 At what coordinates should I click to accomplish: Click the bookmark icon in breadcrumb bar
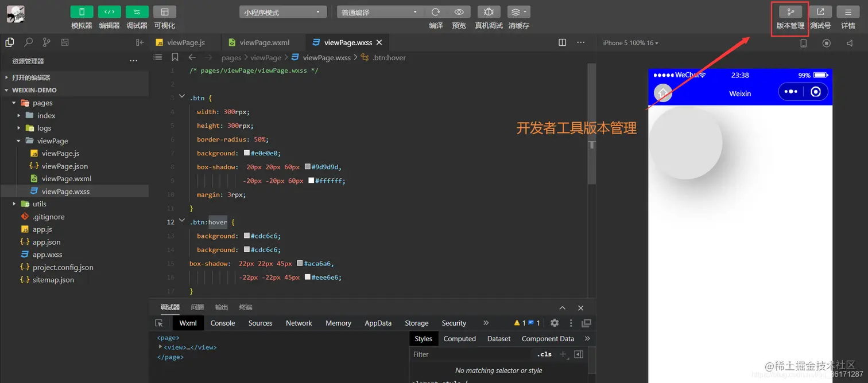[x=175, y=57]
